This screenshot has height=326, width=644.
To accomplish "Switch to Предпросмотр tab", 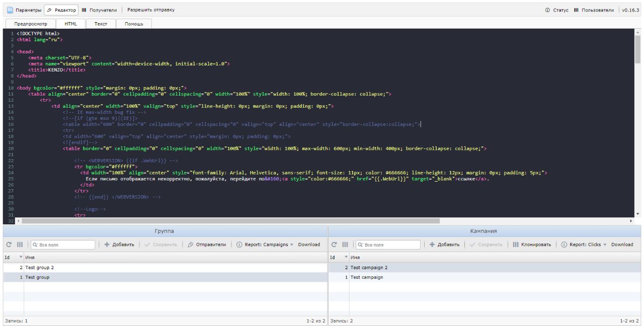I will (30, 24).
